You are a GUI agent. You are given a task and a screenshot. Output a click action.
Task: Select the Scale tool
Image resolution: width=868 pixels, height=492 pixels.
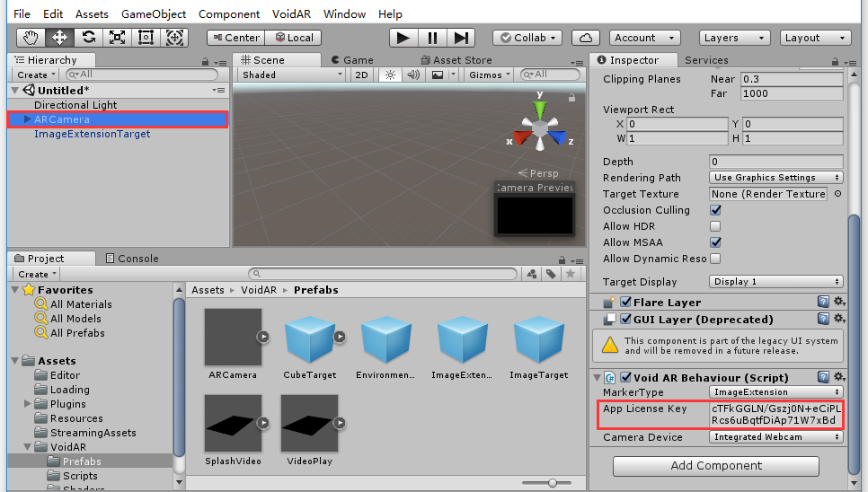[x=117, y=38]
